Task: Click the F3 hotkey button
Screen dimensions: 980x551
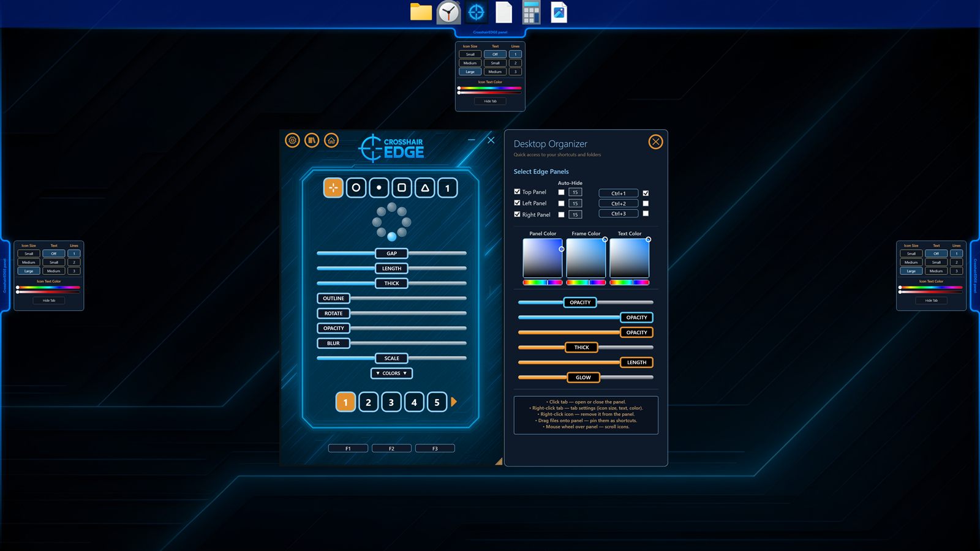Action: [435, 448]
